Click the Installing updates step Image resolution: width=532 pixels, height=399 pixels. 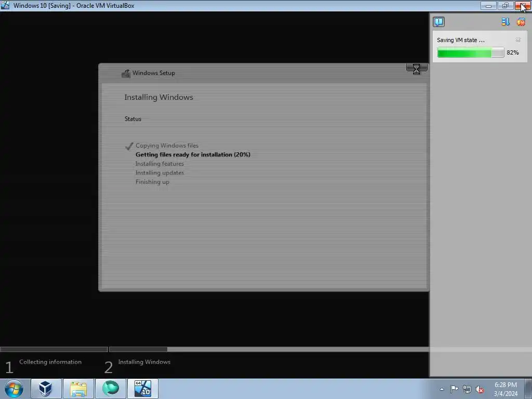(159, 172)
